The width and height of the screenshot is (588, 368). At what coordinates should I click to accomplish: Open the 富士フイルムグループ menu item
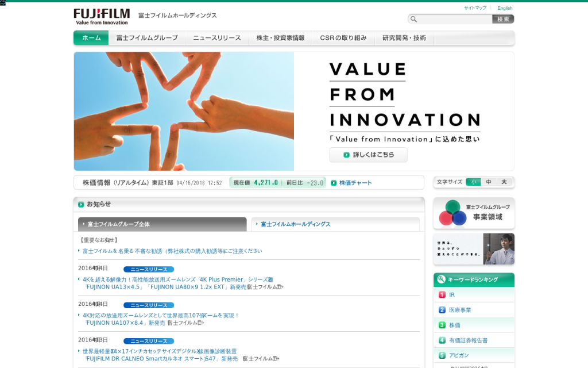(x=147, y=38)
